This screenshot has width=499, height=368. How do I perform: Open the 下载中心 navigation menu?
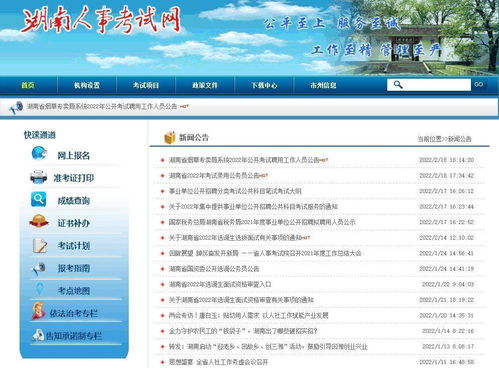pos(264,85)
